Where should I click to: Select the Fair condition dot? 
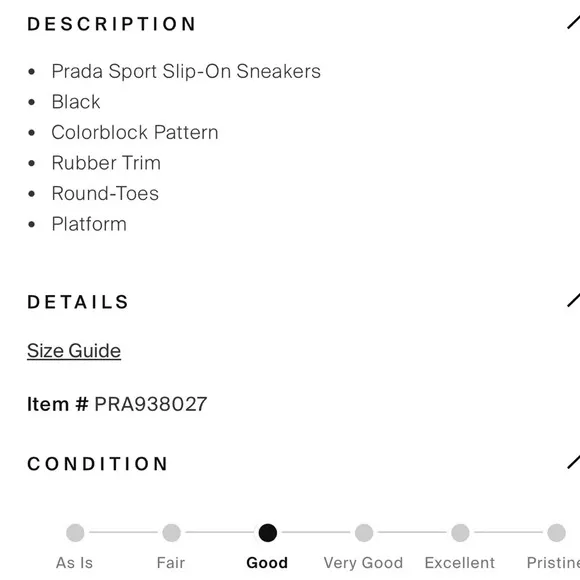click(x=172, y=533)
